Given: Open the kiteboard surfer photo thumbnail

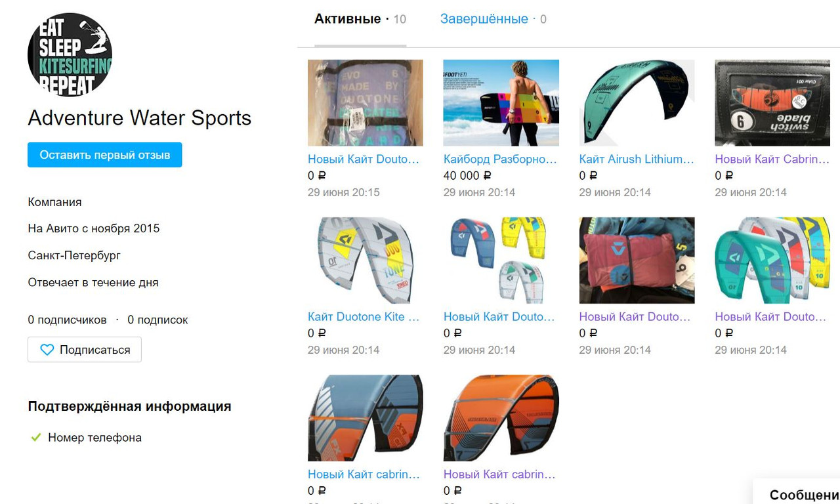Looking at the screenshot, I should 501,103.
